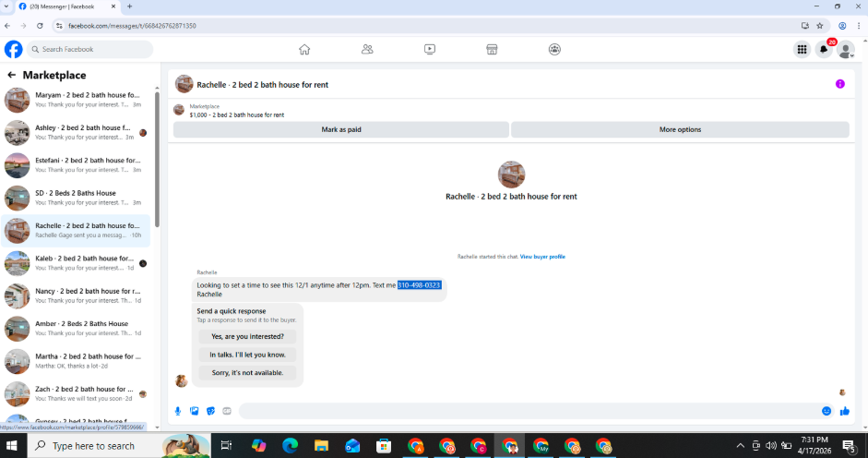Send a thumbs up like
This screenshot has height=458, width=868.
tap(845, 411)
